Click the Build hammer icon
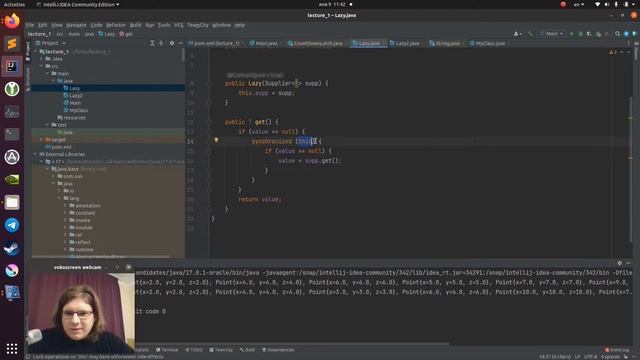 (x=530, y=34)
